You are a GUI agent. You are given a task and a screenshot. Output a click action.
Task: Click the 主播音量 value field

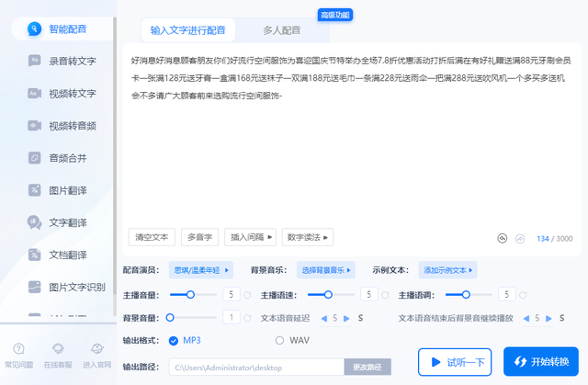[232, 295]
